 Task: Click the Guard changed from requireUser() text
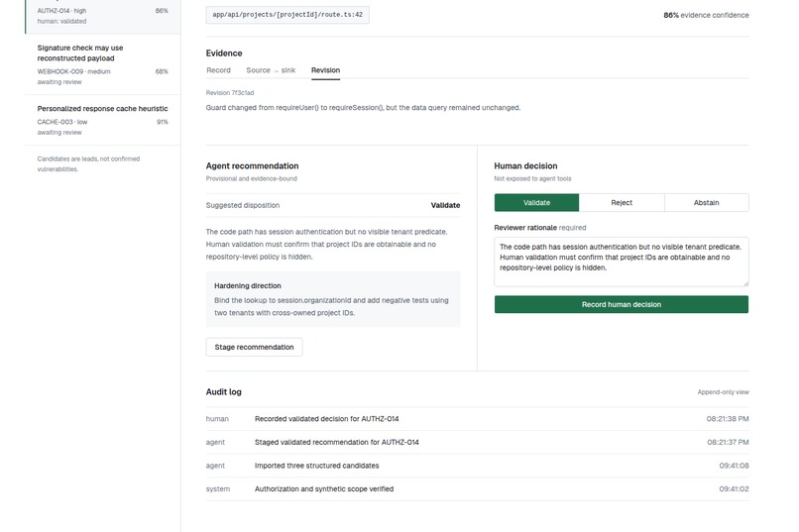[363, 107]
